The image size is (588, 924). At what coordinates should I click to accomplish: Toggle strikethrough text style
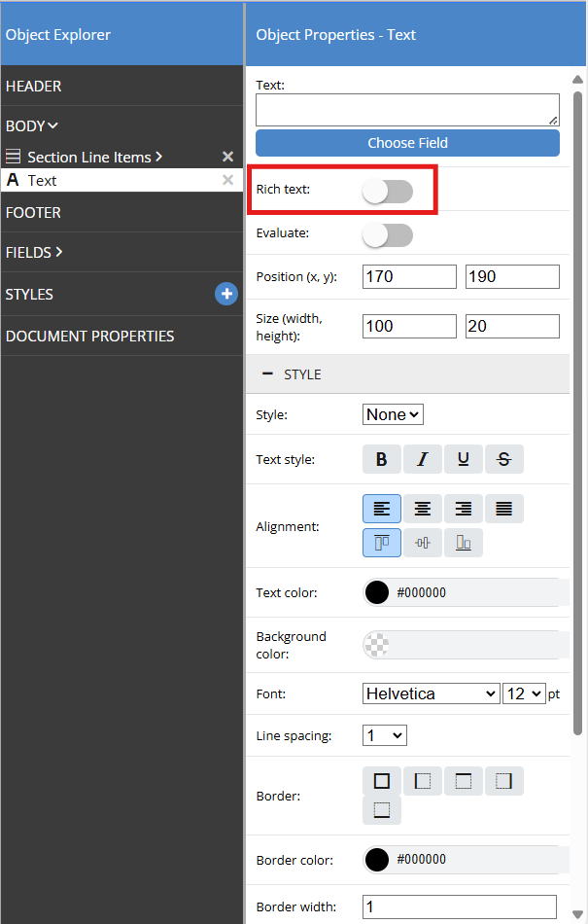tap(503, 459)
